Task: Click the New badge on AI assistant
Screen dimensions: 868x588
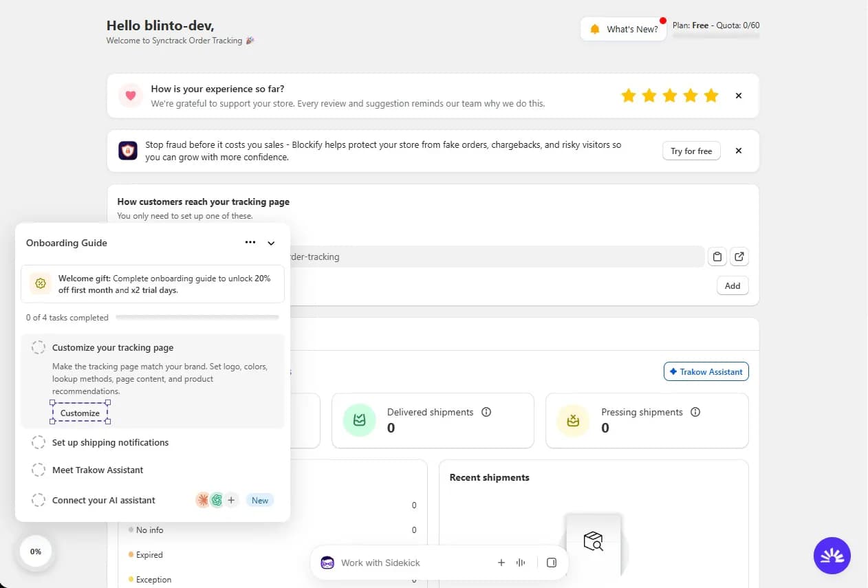Action: click(x=260, y=500)
